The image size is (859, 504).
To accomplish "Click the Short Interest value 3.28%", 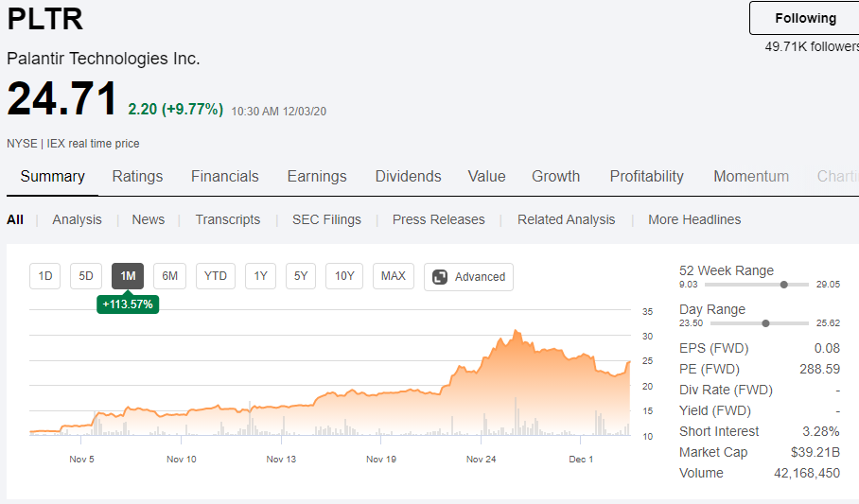I will [x=821, y=432].
